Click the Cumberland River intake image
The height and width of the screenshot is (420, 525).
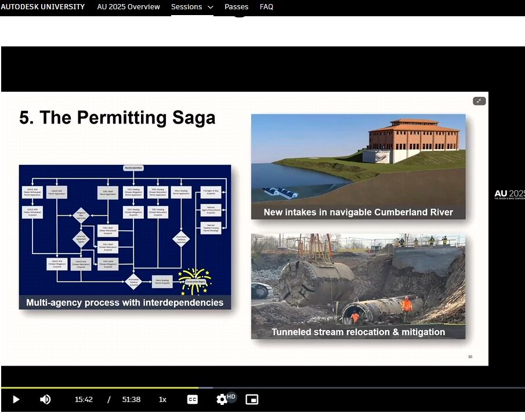click(x=358, y=166)
